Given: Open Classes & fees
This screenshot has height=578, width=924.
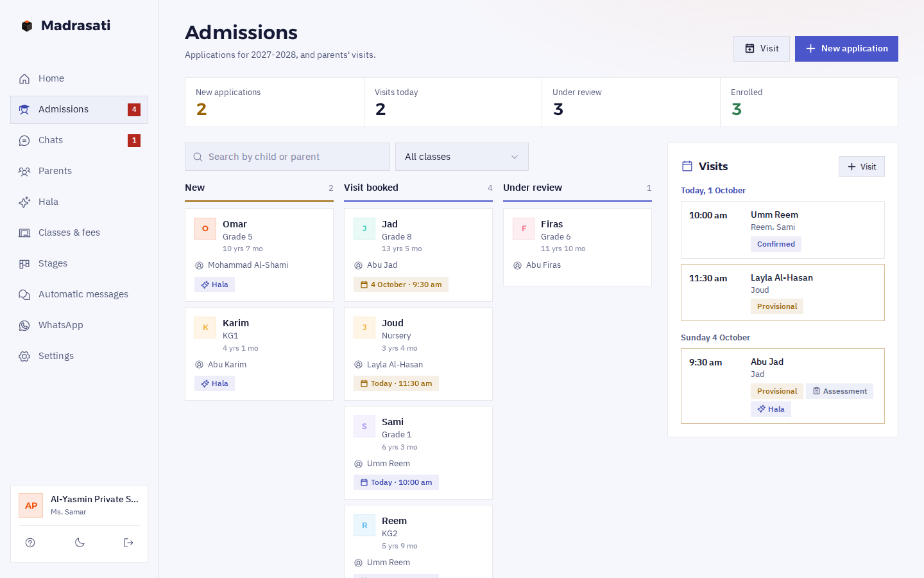Looking at the screenshot, I should point(79,232).
